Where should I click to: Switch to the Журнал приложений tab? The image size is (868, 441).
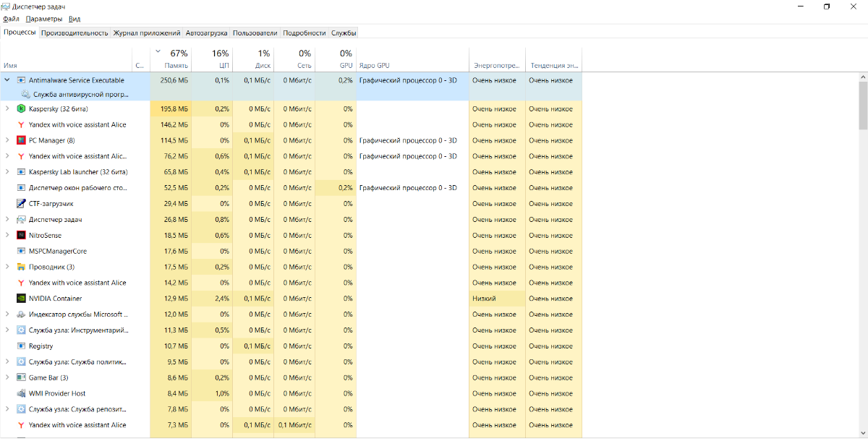[147, 33]
